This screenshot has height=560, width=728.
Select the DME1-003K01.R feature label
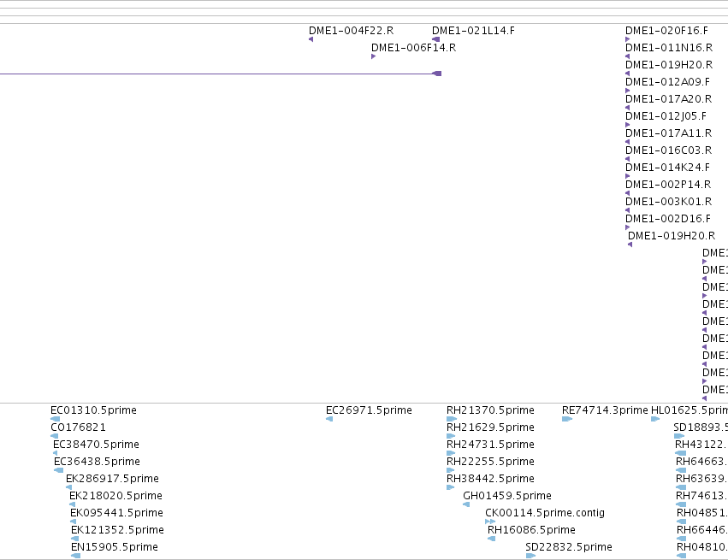tap(669, 202)
